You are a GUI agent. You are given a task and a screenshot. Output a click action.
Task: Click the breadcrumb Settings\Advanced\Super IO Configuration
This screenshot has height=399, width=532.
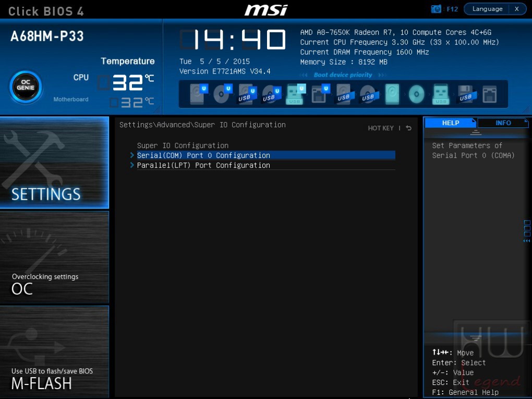click(x=202, y=125)
